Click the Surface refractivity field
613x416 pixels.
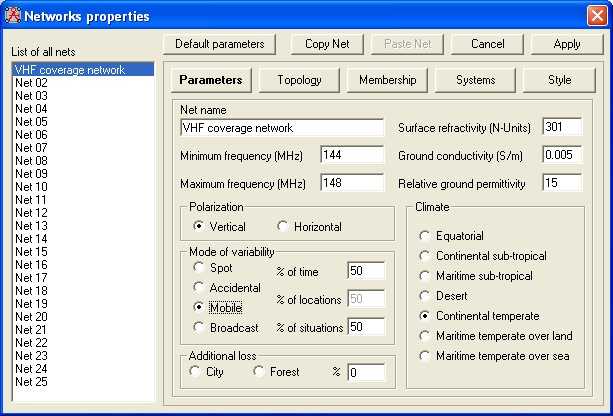pos(561,127)
